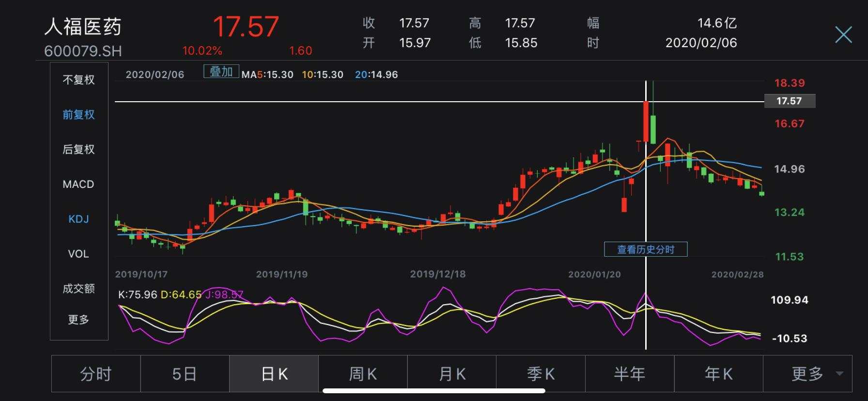Click D:64.65 indicator value
This screenshot has width=868, height=401.
coord(181,294)
